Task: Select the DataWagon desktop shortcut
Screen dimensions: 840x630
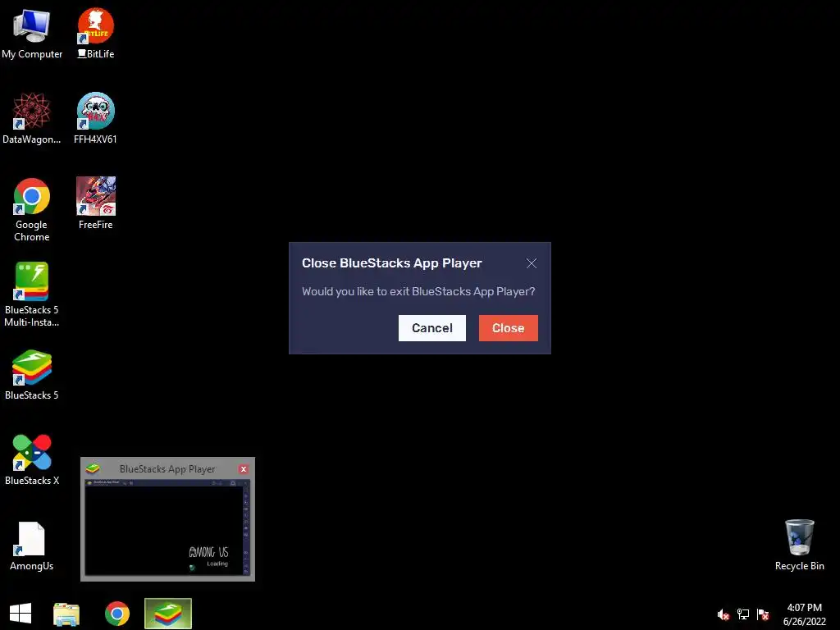Action: [32, 118]
